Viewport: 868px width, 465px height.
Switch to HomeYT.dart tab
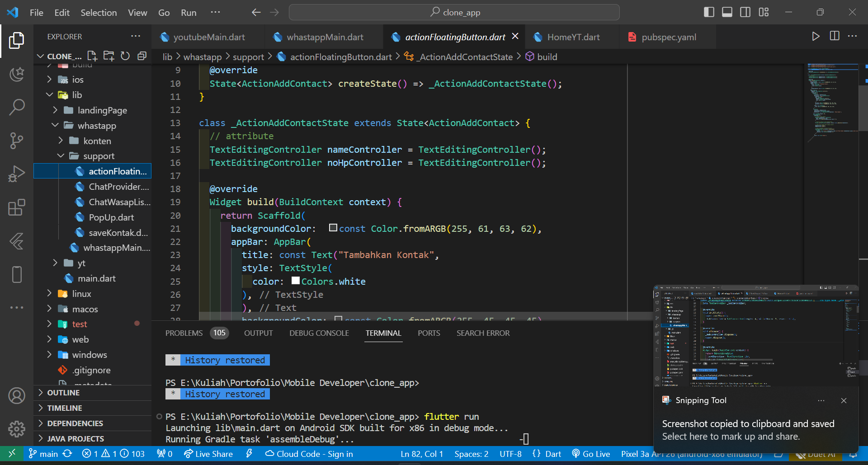point(573,37)
